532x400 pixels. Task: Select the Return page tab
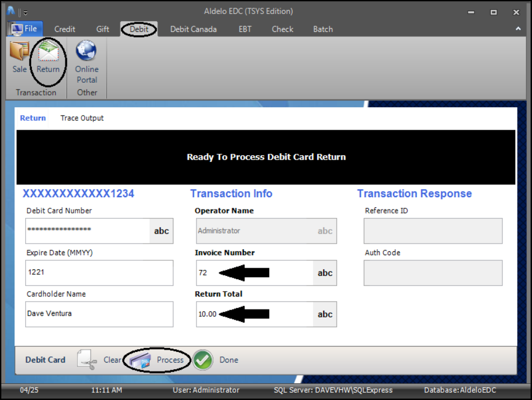(32, 118)
